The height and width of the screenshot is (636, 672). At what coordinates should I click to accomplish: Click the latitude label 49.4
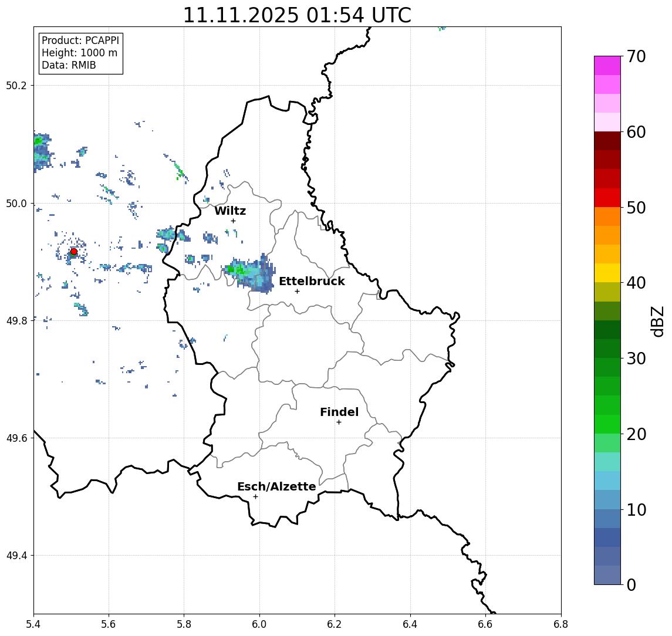[x=16, y=556]
